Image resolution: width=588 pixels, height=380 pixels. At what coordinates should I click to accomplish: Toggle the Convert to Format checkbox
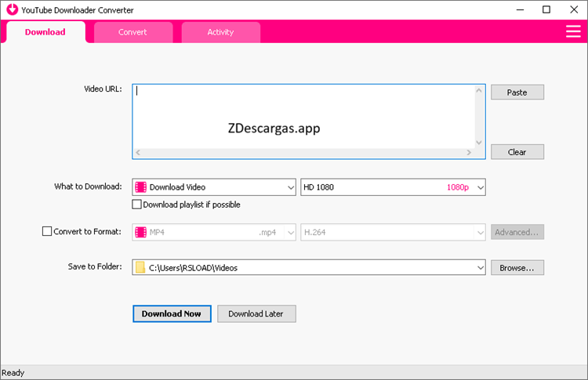pyautogui.click(x=47, y=231)
